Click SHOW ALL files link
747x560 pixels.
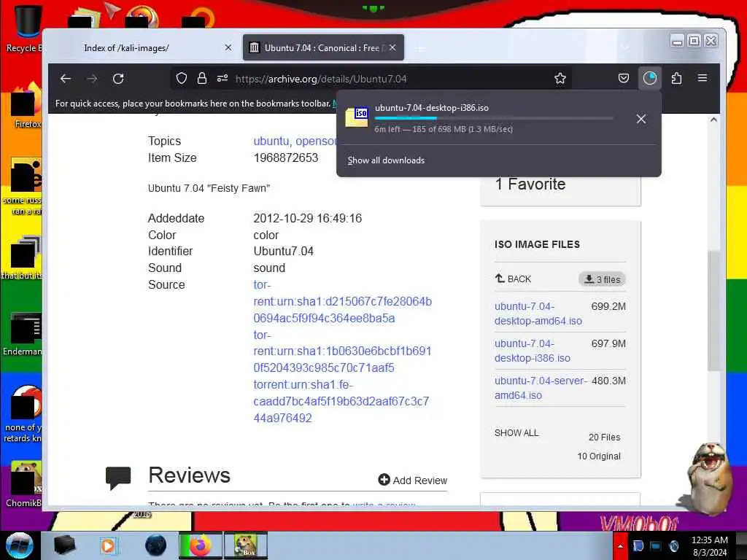click(x=516, y=433)
